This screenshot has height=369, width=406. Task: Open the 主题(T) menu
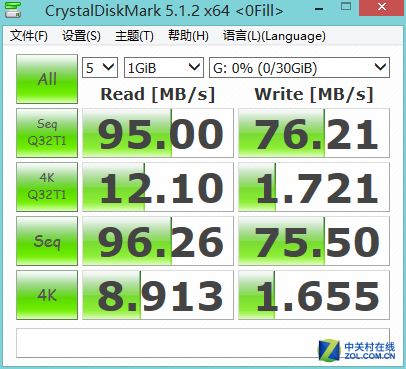click(x=134, y=36)
